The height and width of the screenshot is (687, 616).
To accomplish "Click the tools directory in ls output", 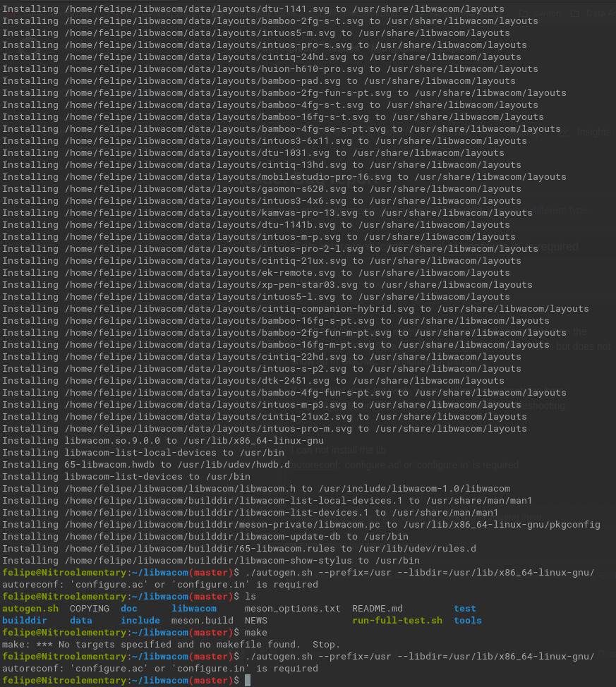I will pyautogui.click(x=468, y=621).
